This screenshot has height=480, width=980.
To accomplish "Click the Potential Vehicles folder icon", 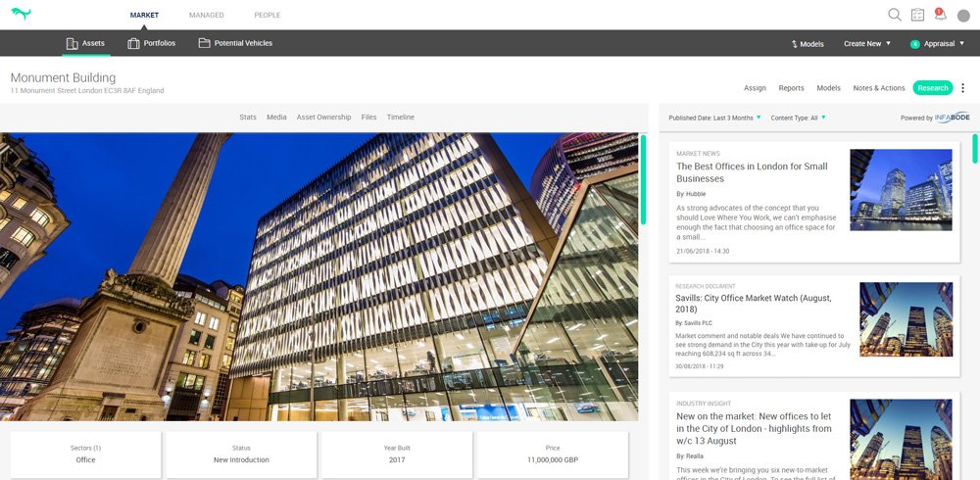I will pyautogui.click(x=204, y=43).
